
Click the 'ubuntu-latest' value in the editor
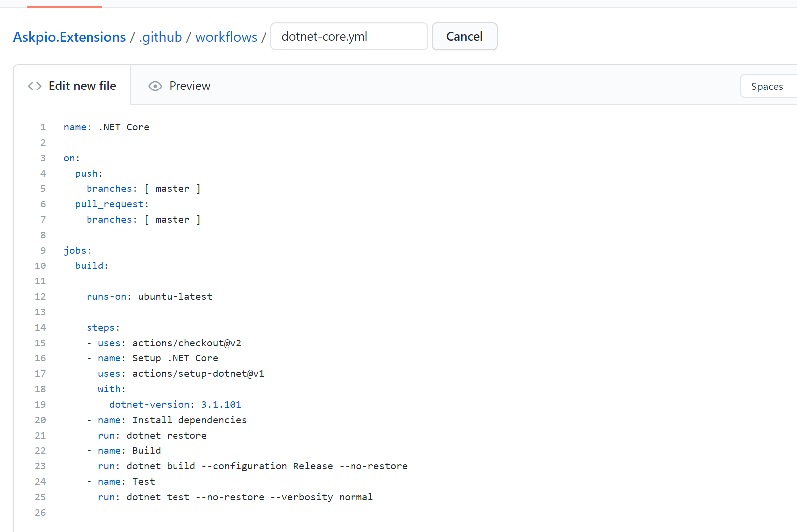[175, 297]
